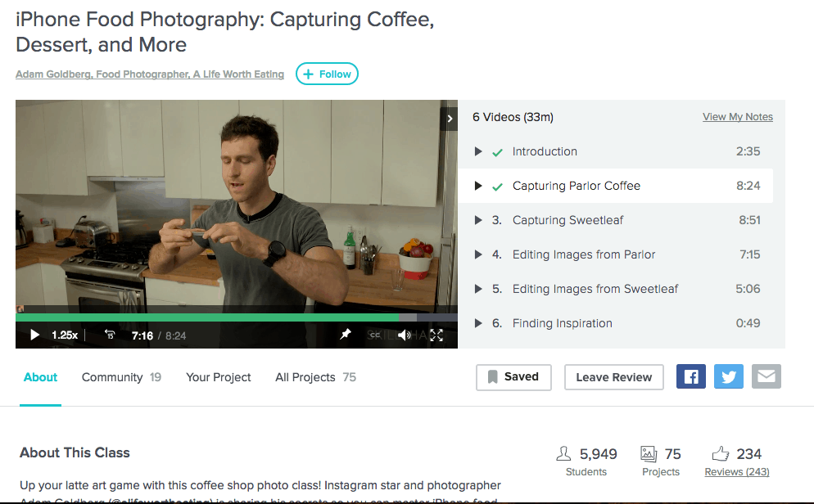Open the Introduction lesson title

click(x=545, y=151)
